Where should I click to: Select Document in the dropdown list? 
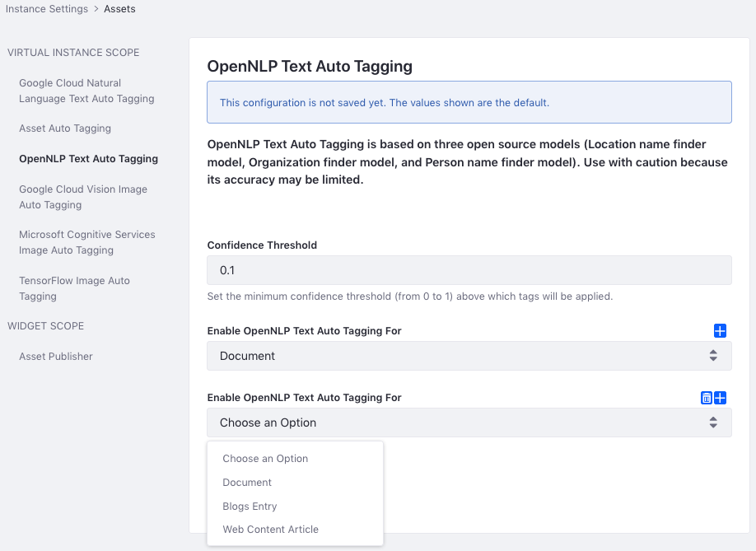[x=247, y=482]
